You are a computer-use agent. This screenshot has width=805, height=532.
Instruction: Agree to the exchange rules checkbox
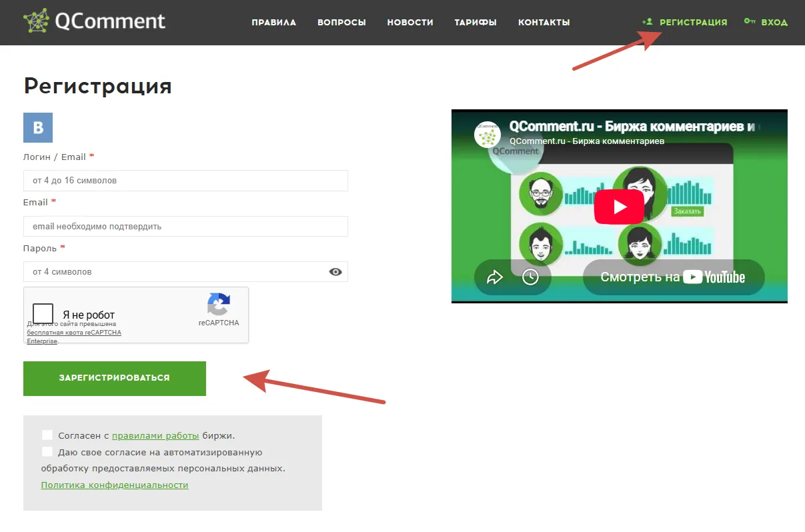pyautogui.click(x=47, y=435)
